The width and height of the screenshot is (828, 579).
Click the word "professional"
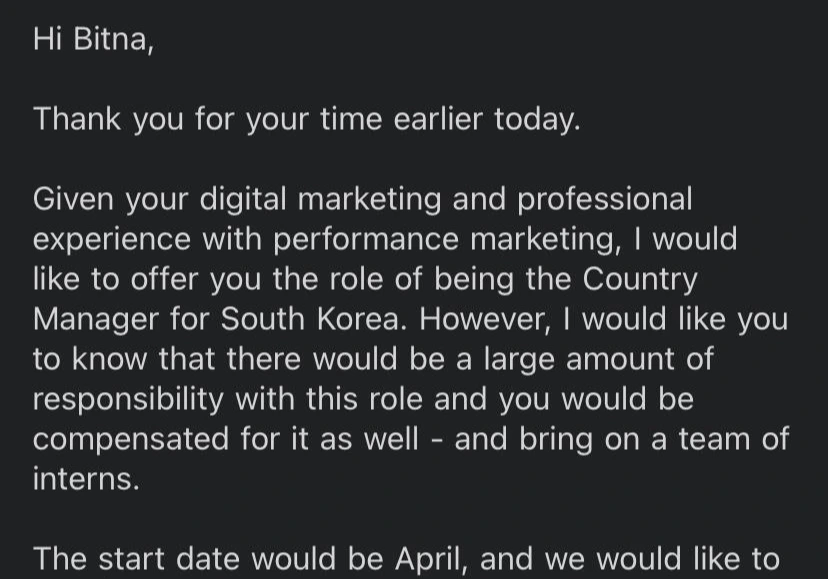(604, 199)
